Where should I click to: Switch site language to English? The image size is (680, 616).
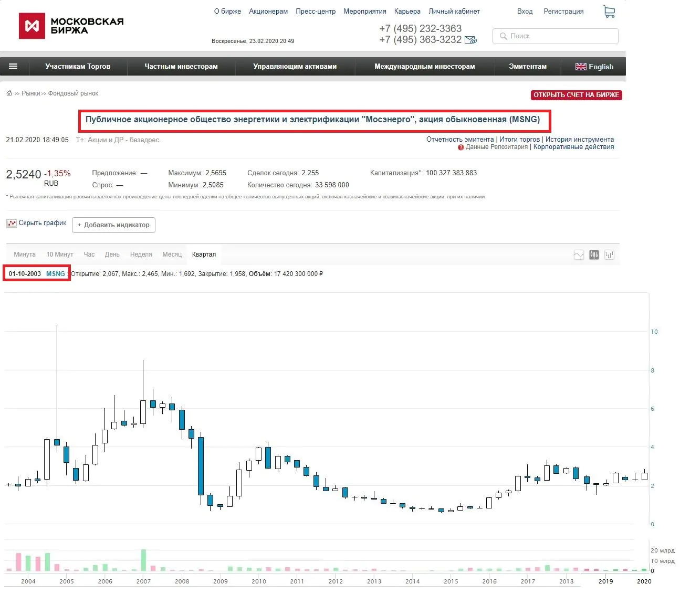click(594, 67)
